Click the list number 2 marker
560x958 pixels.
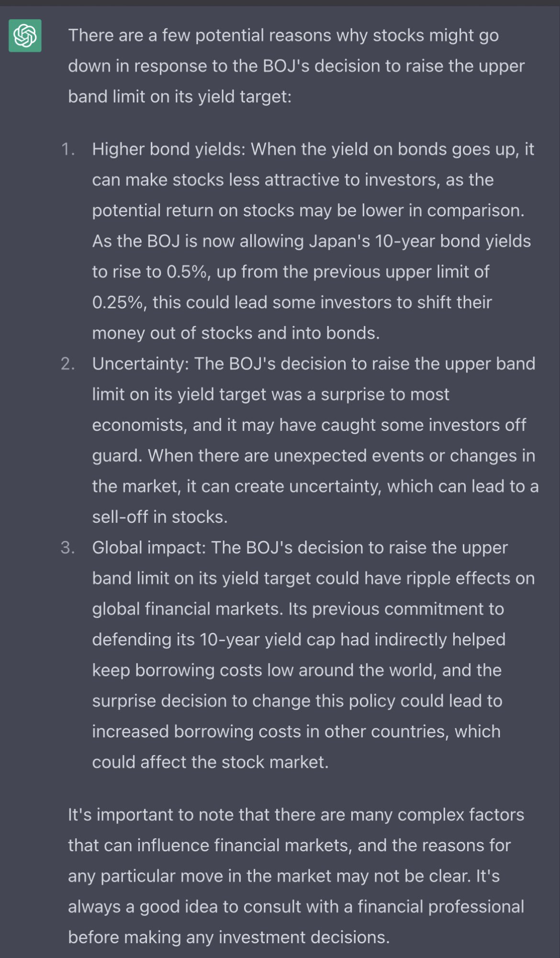tap(68, 364)
